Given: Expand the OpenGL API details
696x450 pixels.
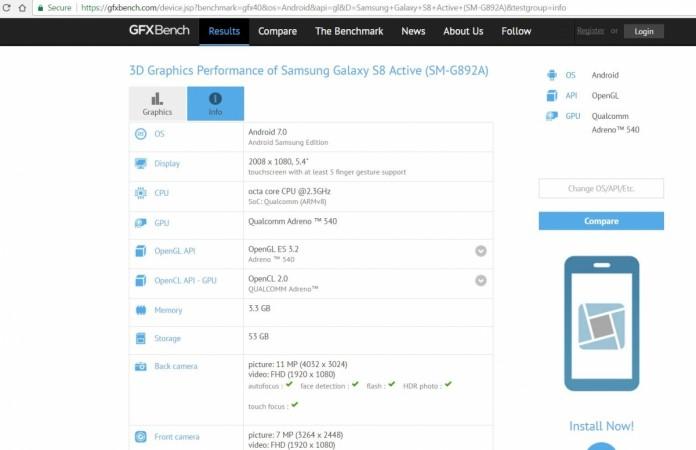Looking at the screenshot, I should click(481, 252).
